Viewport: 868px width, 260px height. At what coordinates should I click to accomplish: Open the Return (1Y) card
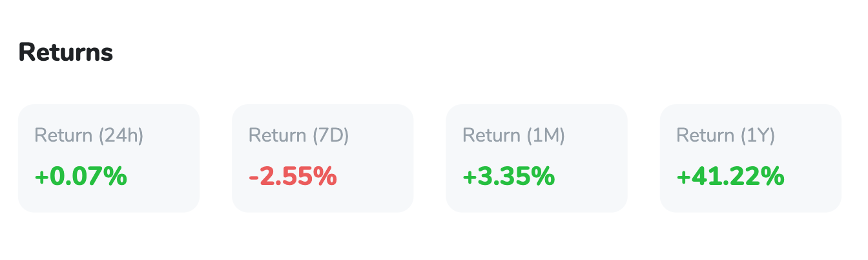750,158
